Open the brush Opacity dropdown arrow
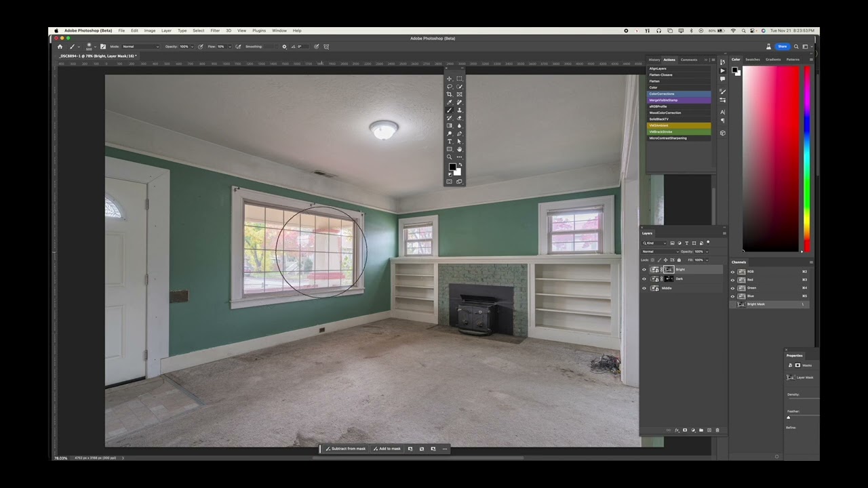Image resolution: width=868 pixels, height=488 pixels. (x=192, y=46)
